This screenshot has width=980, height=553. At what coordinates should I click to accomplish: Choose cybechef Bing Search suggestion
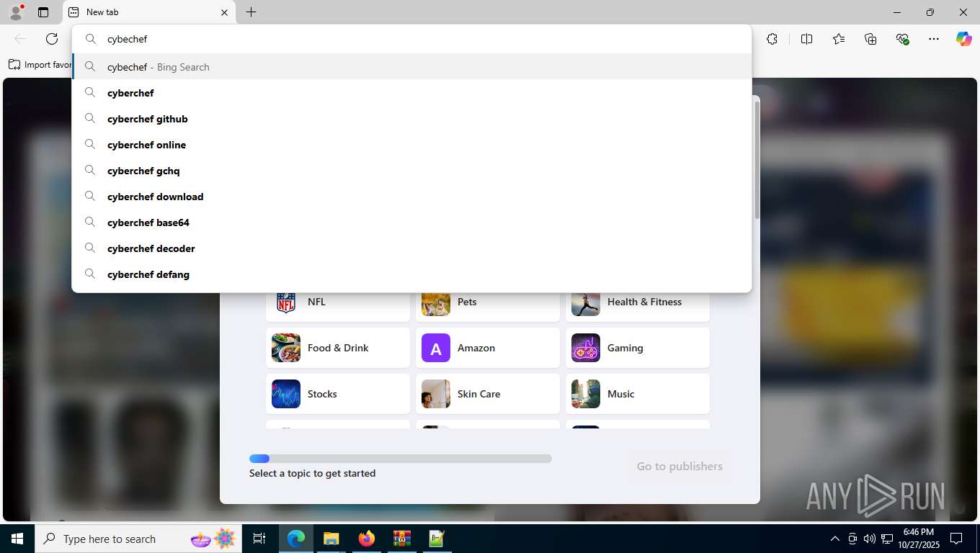[411, 67]
